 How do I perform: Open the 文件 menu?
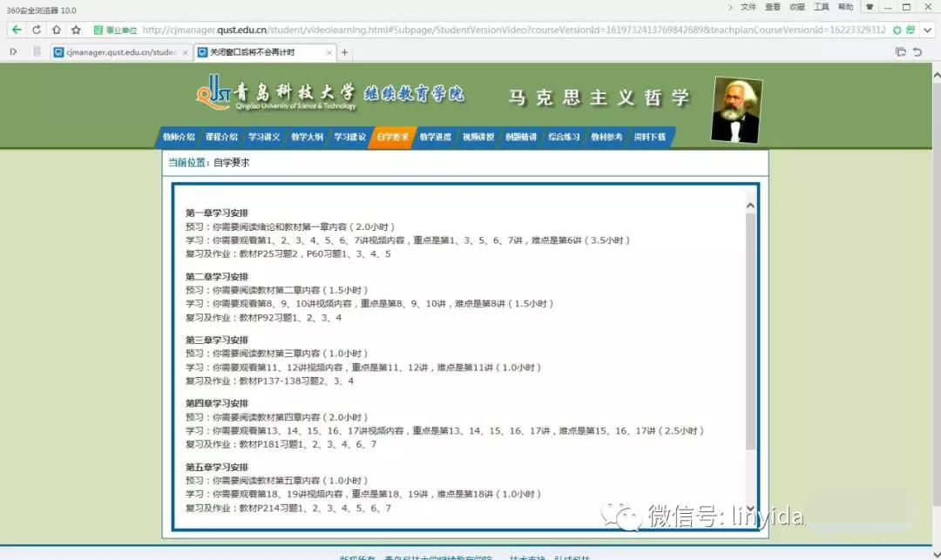point(748,7)
